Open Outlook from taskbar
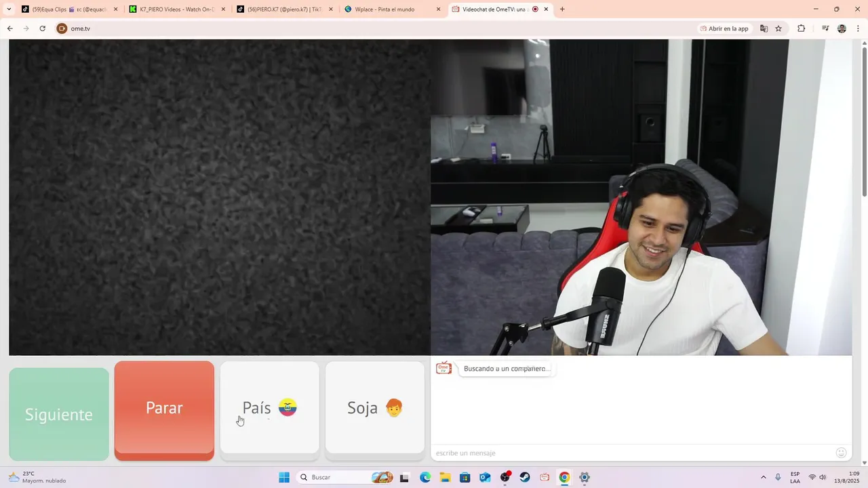The image size is (868, 488). click(x=485, y=477)
